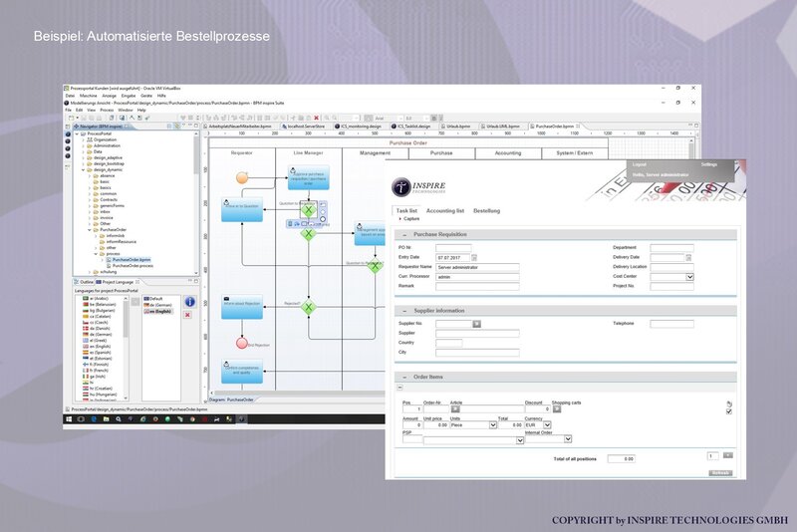797x532 pixels.
Task: Open the Entry Date calendar picker
Action: [x=474, y=258]
